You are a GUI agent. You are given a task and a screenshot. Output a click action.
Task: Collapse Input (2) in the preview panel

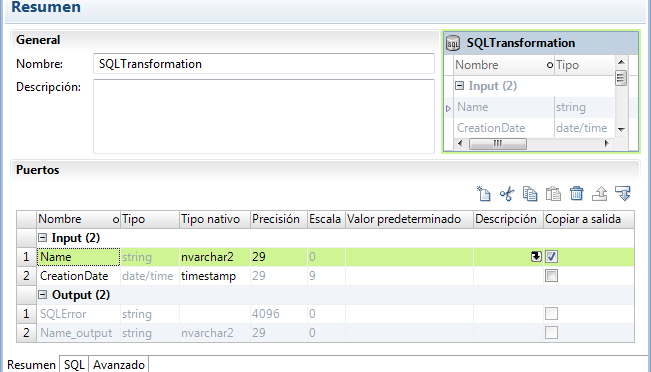click(460, 86)
